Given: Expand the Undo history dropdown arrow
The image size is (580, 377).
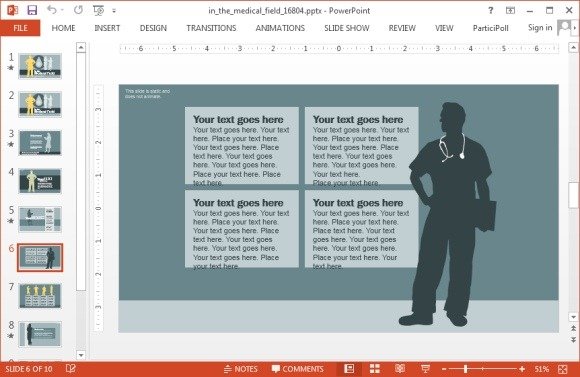Looking at the screenshot, I should click(62, 10).
